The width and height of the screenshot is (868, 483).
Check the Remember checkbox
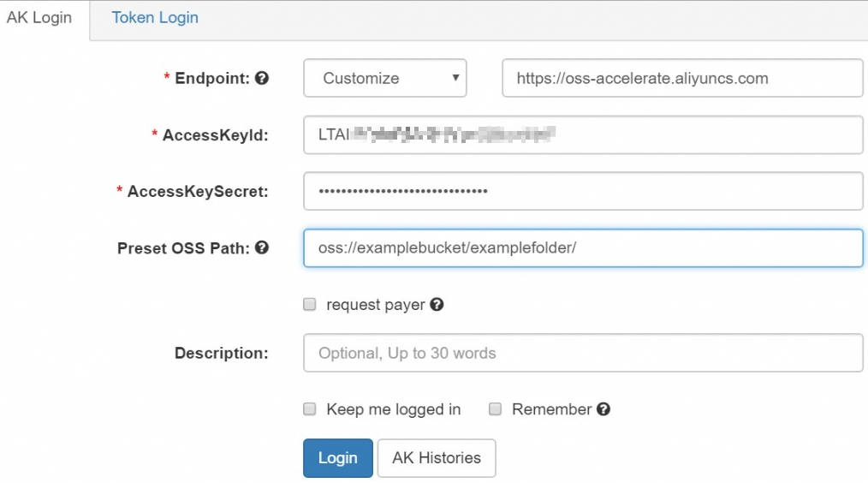tap(495, 409)
